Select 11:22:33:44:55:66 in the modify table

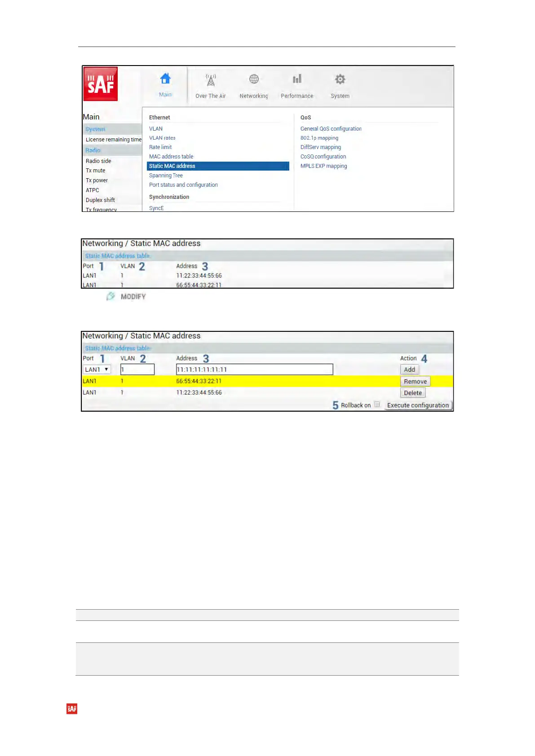199,392
